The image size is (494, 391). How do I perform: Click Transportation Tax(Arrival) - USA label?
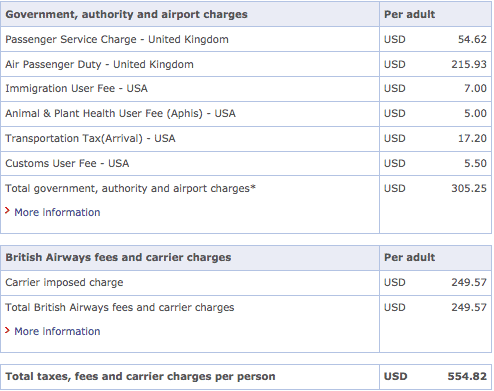(90, 138)
